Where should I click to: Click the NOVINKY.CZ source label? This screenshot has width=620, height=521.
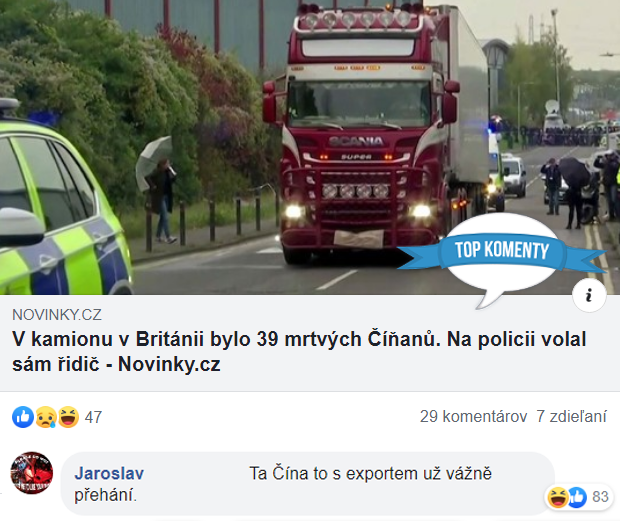(57, 315)
